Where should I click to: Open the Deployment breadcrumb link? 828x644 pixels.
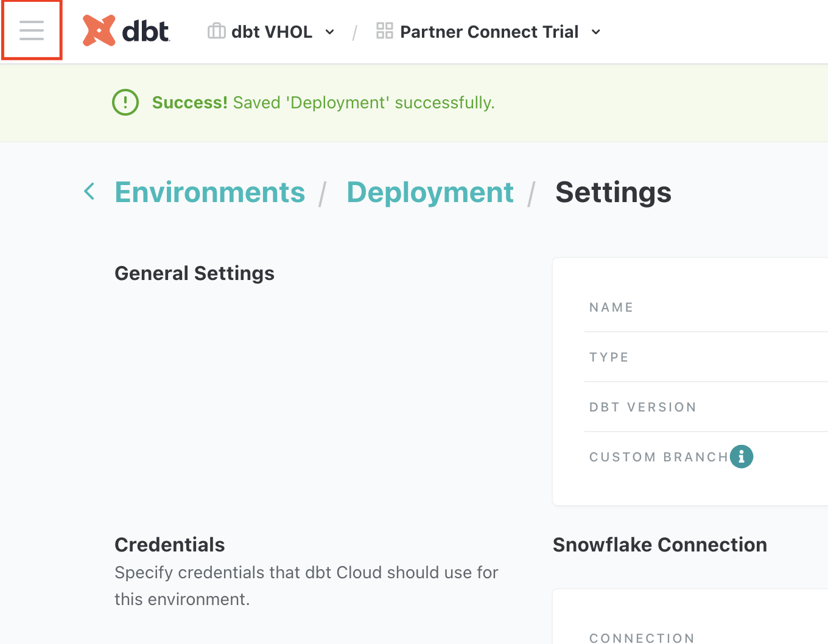coord(430,192)
